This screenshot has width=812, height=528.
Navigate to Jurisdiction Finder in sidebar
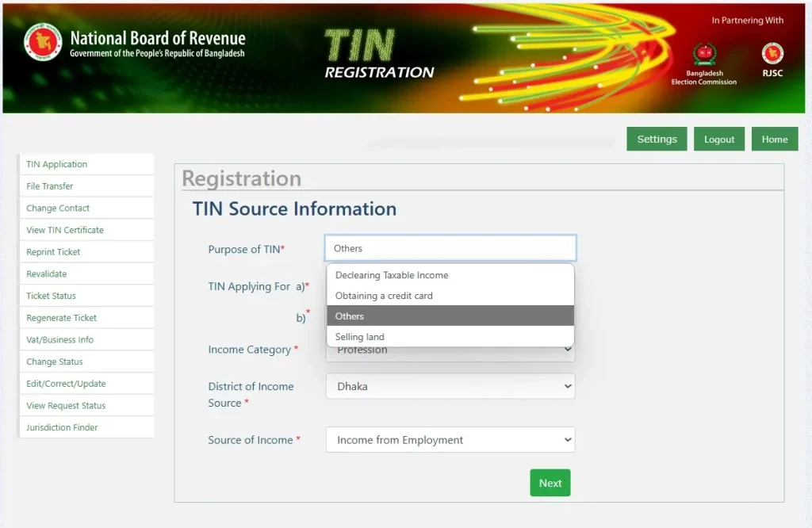tap(63, 427)
